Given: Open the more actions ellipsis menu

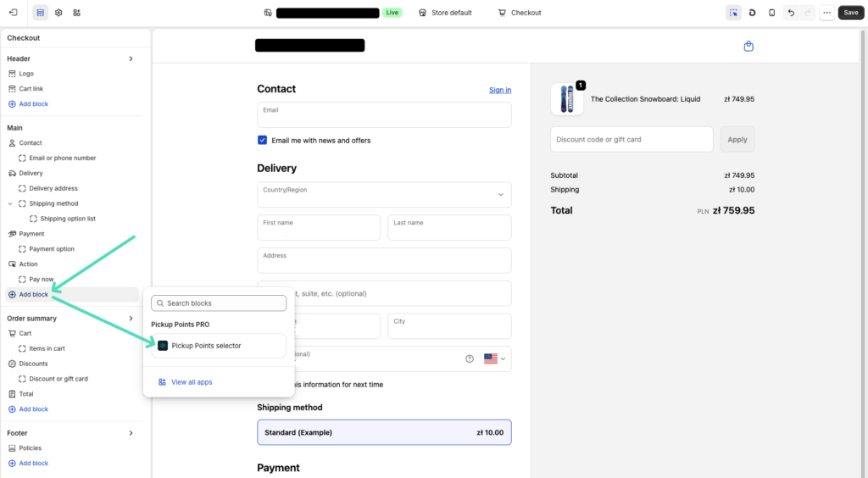Looking at the screenshot, I should pyautogui.click(x=827, y=13).
